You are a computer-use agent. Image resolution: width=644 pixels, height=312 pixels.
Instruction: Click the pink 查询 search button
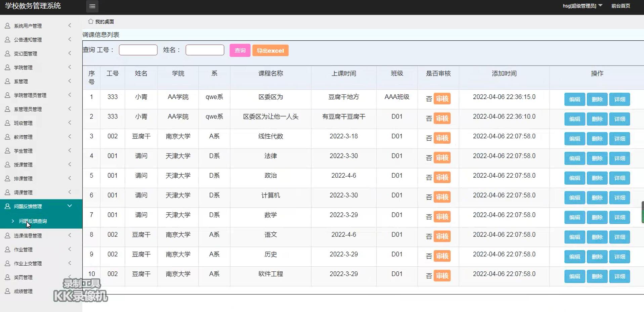pos(240,50)
